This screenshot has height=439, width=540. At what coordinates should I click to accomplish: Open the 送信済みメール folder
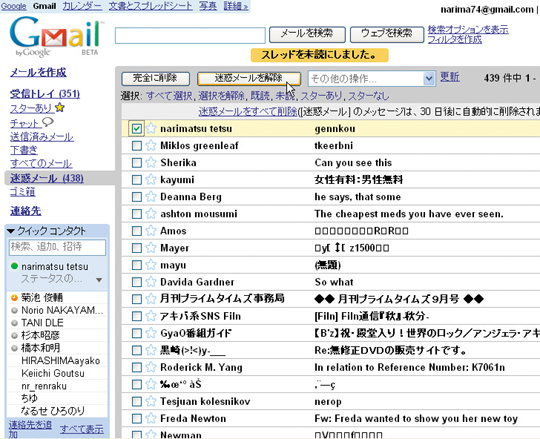point(42,137)
